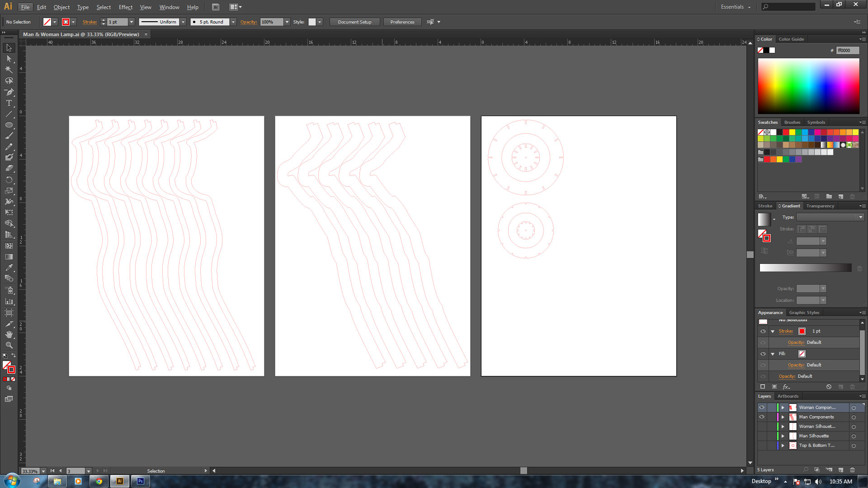Toggle Stroke visibility in Appearance panel
The width and height of the screenshot is (868, 488).
point(763,331)
